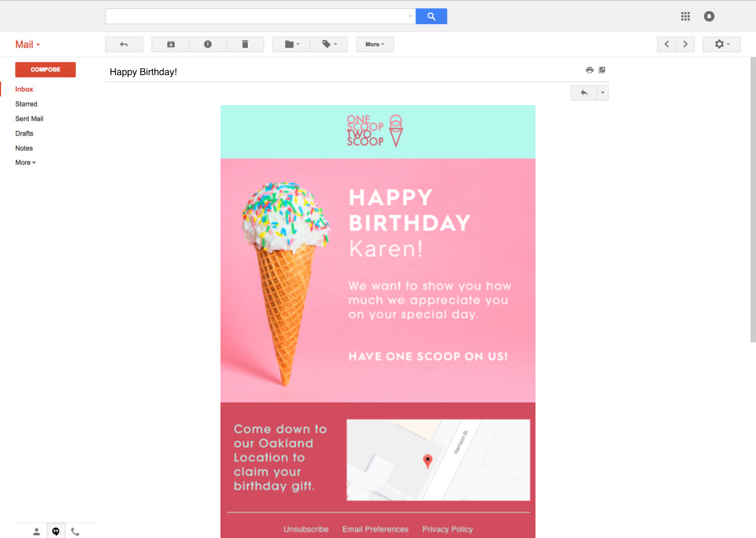
Task: Show search options dropdown arrow
Action: tap(411, 16)
